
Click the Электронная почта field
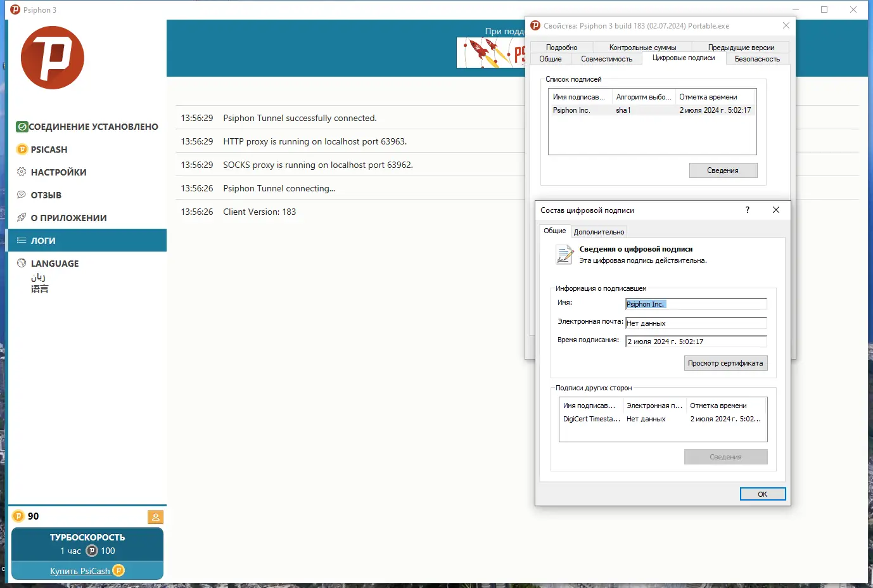click(x=696, y=323)
